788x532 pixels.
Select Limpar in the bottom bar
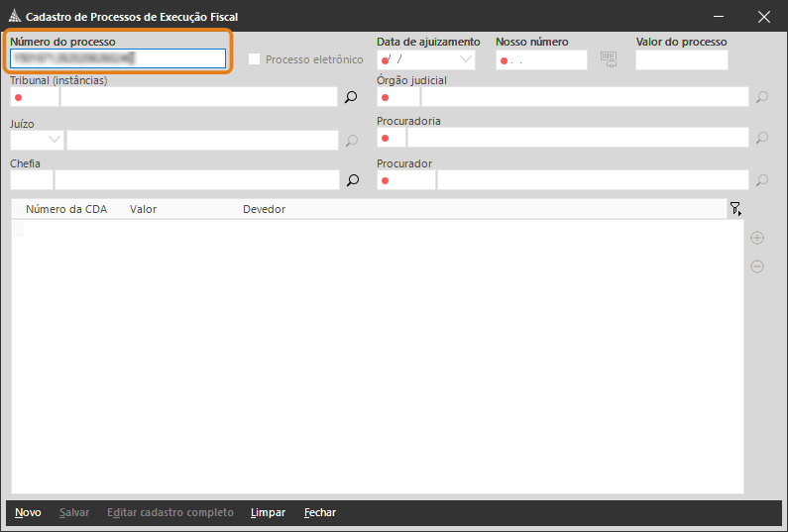(268, 512)
